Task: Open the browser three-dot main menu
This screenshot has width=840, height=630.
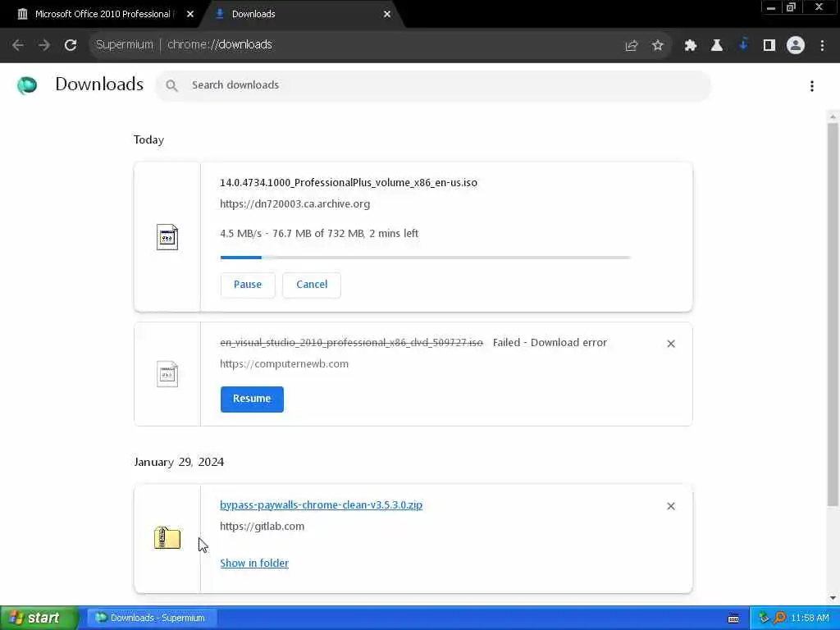Action: pyautogui.click(x=822, y=46)
